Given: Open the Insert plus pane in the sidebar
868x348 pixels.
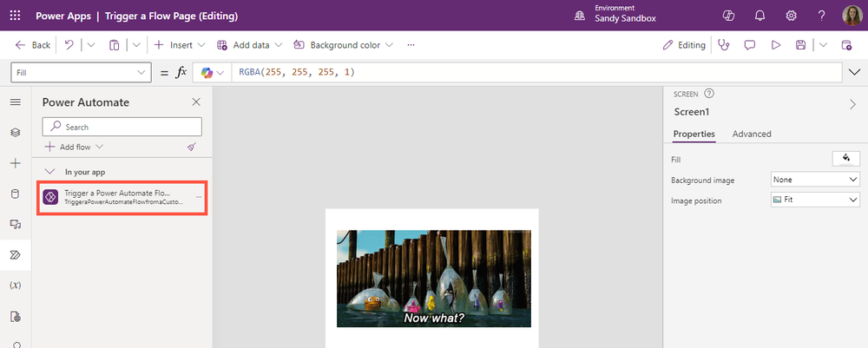Looking at the screenshot, I should (x=16, y=163).
